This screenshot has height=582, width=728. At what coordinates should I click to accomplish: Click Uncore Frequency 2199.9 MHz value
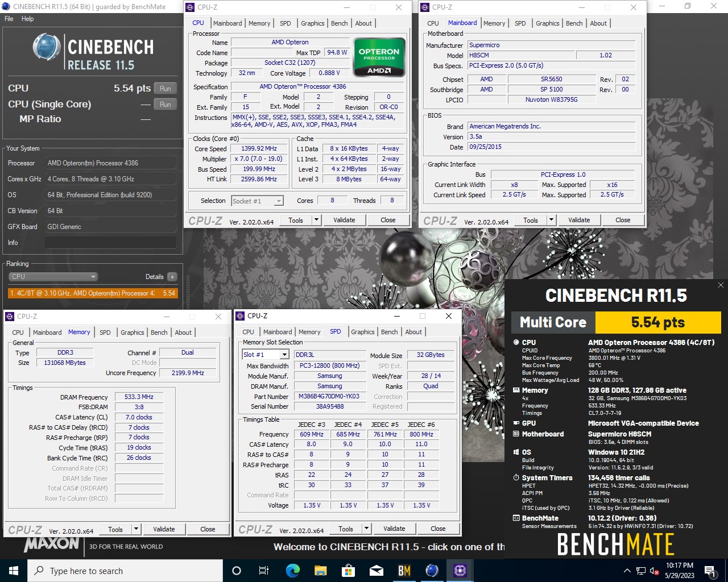(188, 373)
